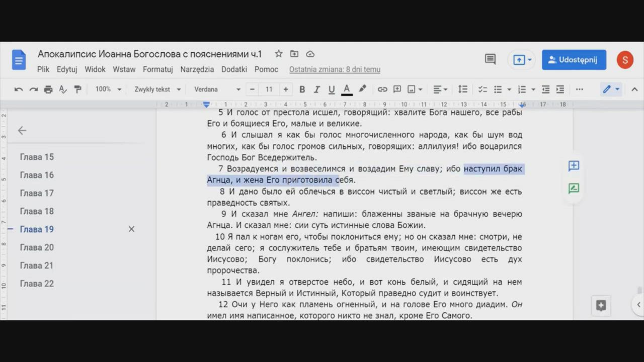Toggle bold formatting
The width and height of the screenshot is (644, 362).
coord(302,89)
